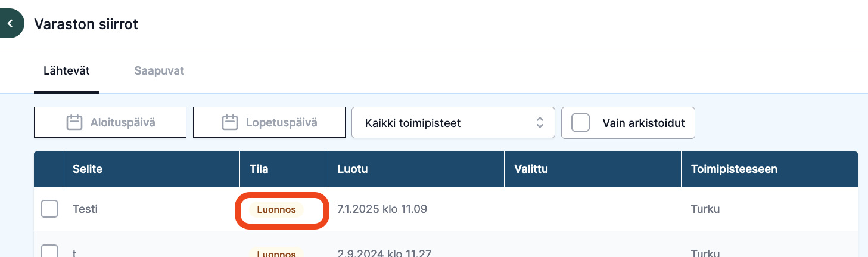Click the calendar icon in Aloituspäivä
Image resolution: width=868 pixels, height=257 pixels.
point(74,123)
